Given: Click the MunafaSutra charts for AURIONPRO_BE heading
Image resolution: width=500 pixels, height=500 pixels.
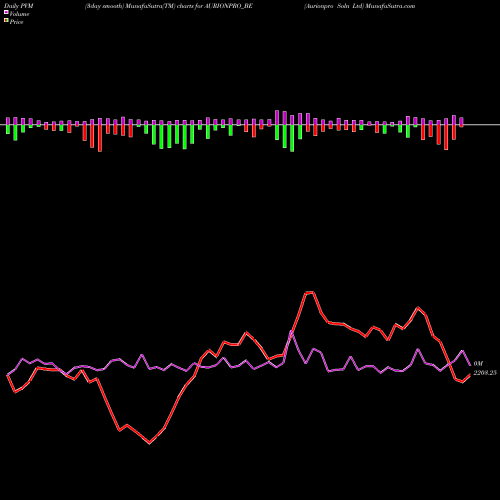Looking at the screenshot, I should click(x=168, y=6).
